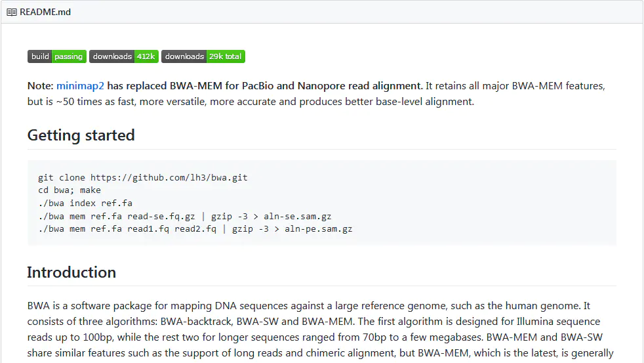Click the Introduction heading
Viewport: 644px width, 363px height.
tap(71, 272)
